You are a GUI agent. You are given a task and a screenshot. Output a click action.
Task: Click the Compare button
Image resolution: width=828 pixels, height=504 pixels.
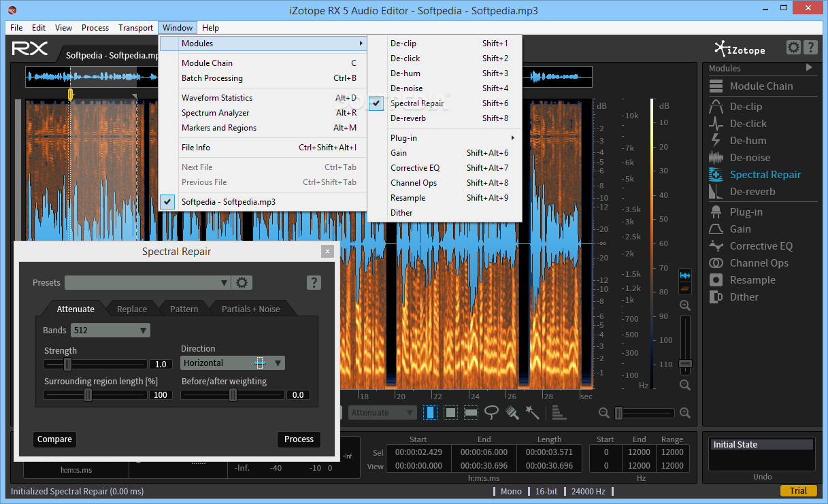click(54, 439)
